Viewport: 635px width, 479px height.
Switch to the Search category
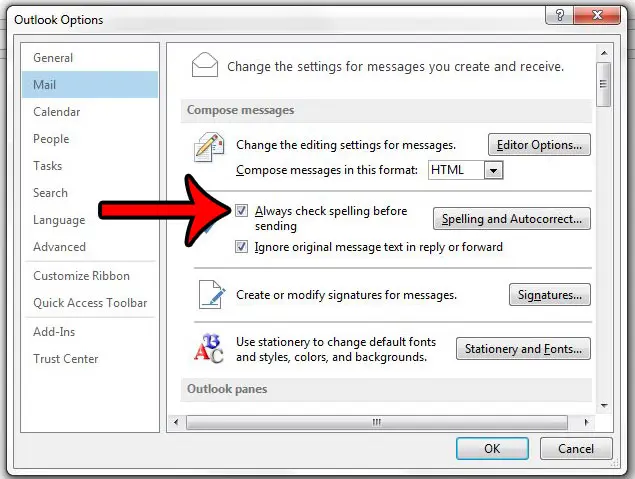pyautogui.click(x=90, y=193)
